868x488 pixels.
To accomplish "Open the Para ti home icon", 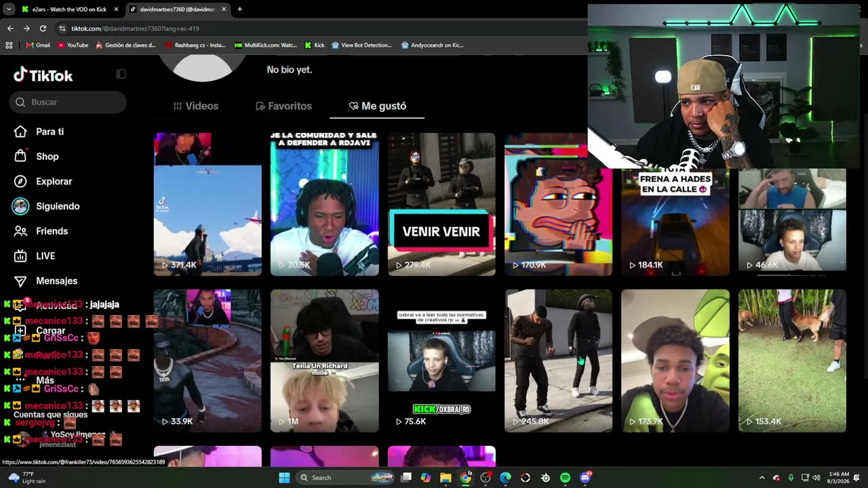I will [20, 131].
